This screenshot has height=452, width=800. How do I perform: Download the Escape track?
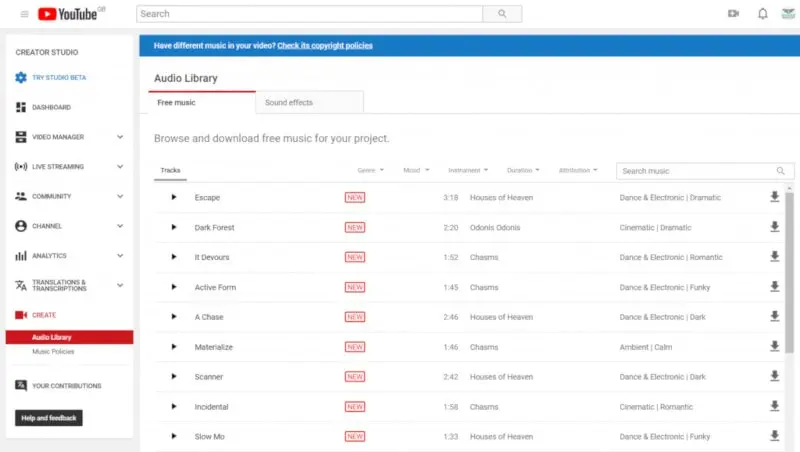coord(774,197)
